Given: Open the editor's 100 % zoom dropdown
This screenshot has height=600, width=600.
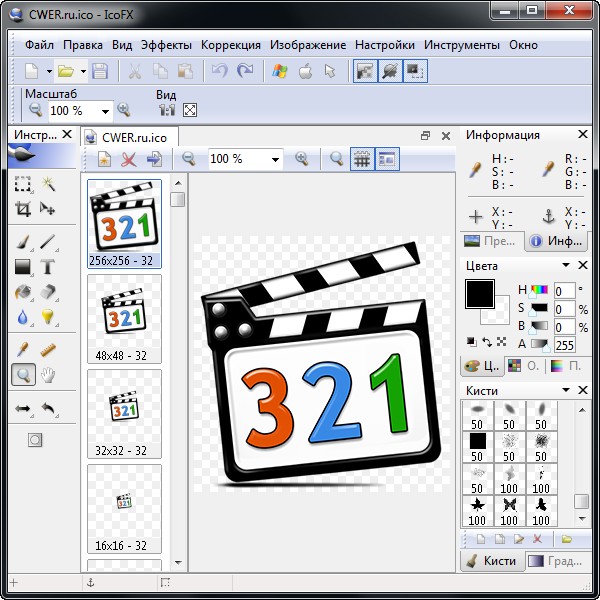Looking at the screenshot, I should point(275,159).
